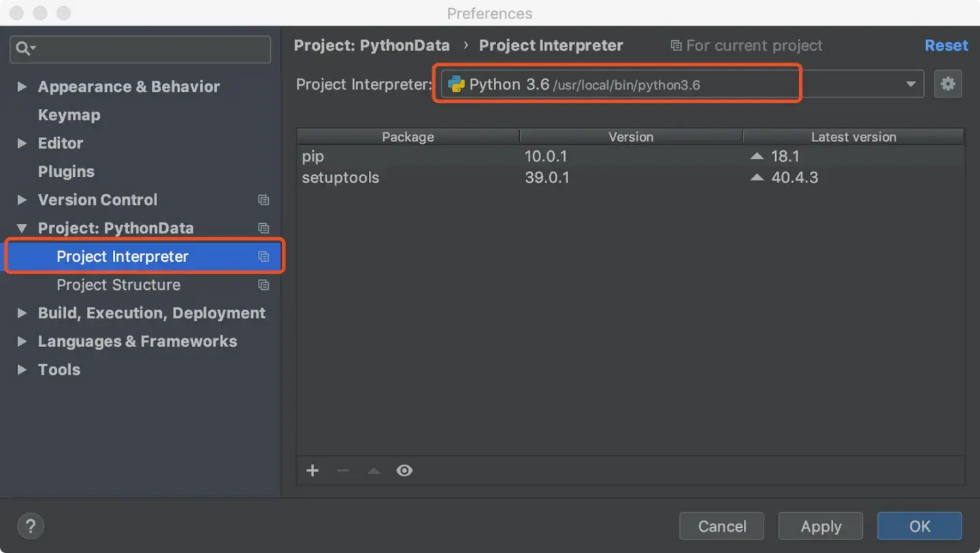
Task: Open the Plugins settings page
Action: pos(66,171)
